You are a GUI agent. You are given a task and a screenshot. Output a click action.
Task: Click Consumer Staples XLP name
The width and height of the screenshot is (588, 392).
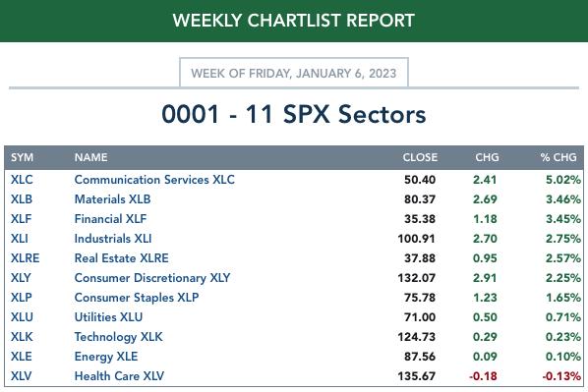[x=137, y=298]
